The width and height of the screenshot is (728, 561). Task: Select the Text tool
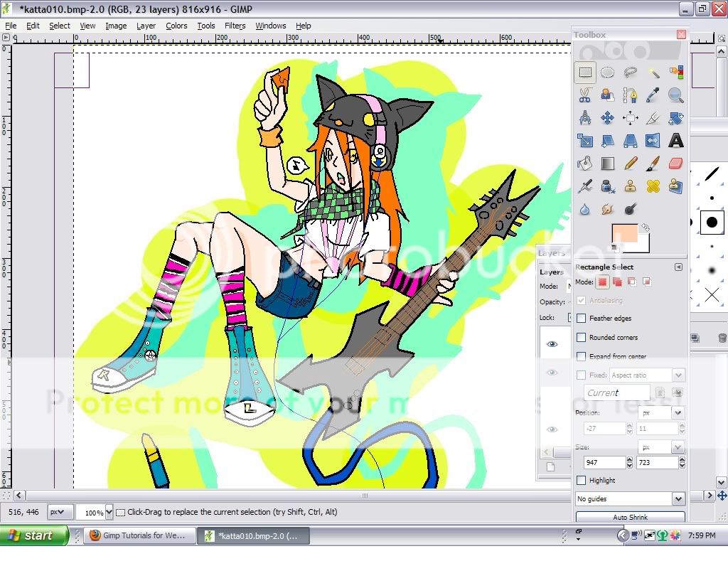tap(676, 141)
